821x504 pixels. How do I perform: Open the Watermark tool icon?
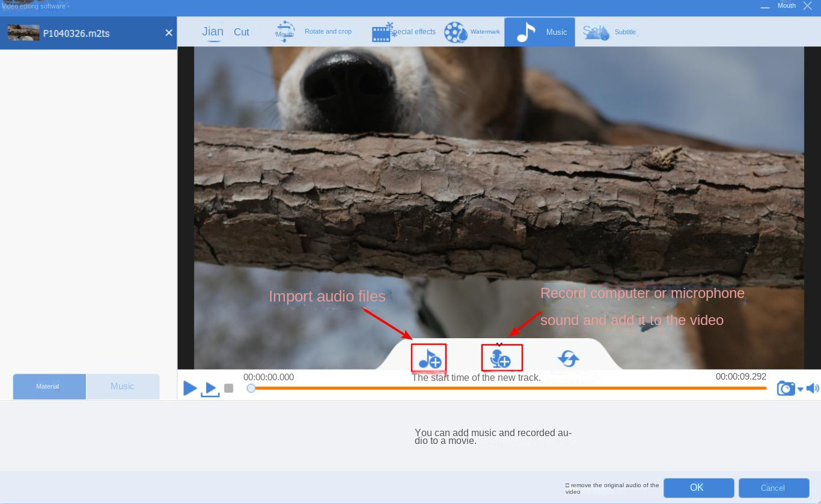point(456,32)
